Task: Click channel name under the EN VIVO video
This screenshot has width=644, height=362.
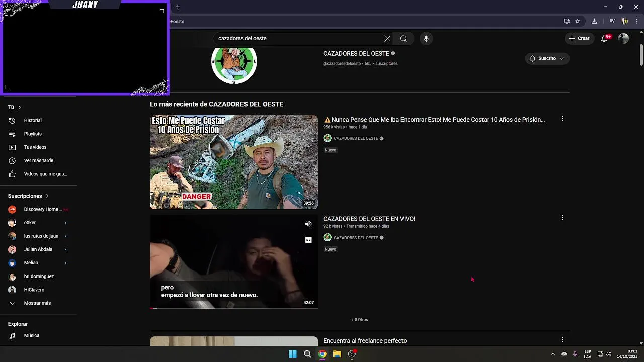Action: pyautogui.click(x=356, y=238)
